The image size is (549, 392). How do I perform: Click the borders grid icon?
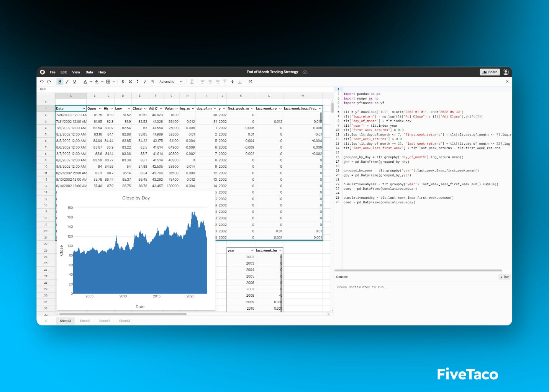(x=108, y=82)
